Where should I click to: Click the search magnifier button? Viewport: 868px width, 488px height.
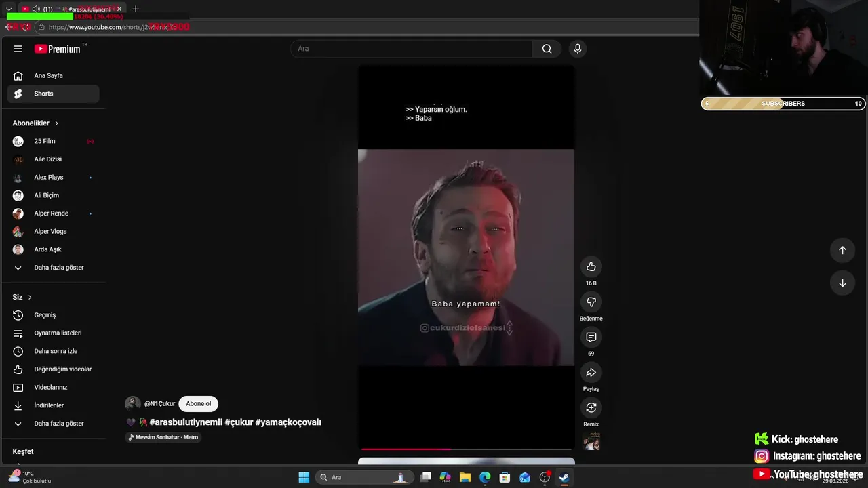(547, 49)
